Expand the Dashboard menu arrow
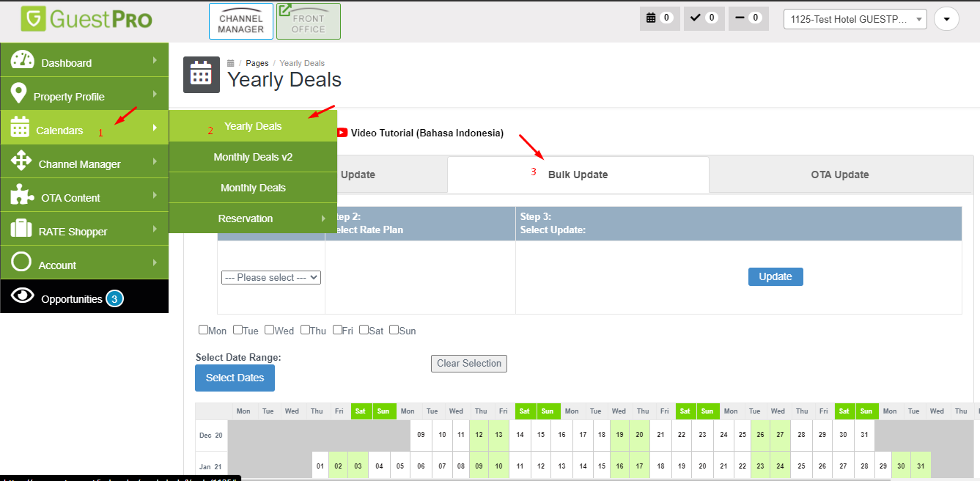Viewport: 980px width, 481px height. coord(155,61)
